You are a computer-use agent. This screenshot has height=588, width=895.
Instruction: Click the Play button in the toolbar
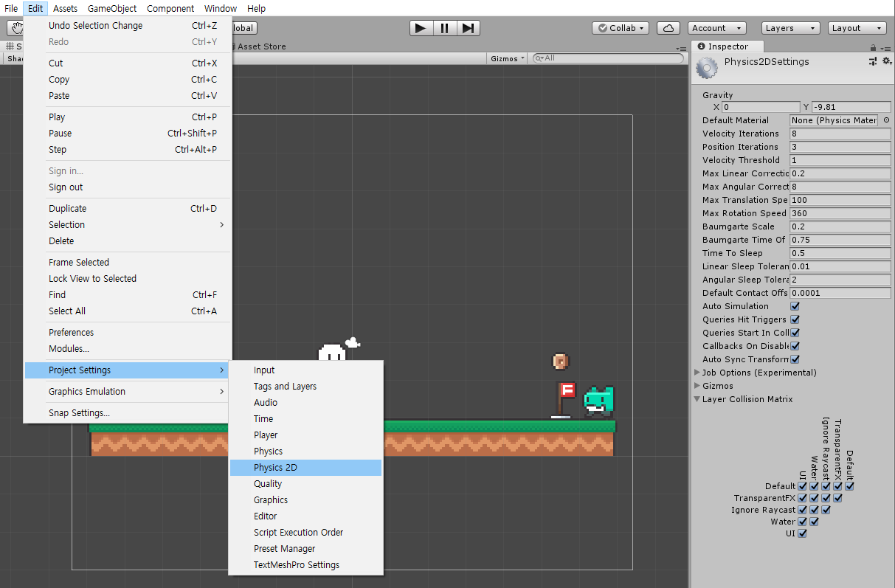[x=421, y=28]
